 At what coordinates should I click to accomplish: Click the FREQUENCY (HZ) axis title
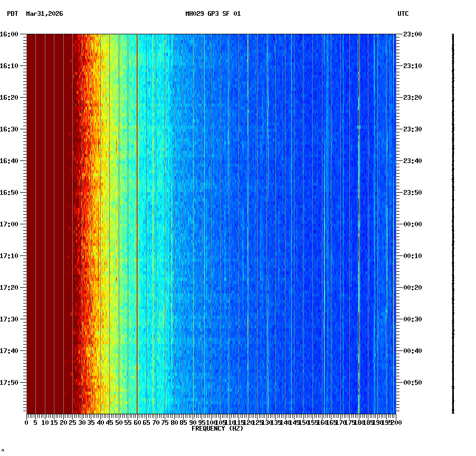pyautogui.click(x=217, y=429)
